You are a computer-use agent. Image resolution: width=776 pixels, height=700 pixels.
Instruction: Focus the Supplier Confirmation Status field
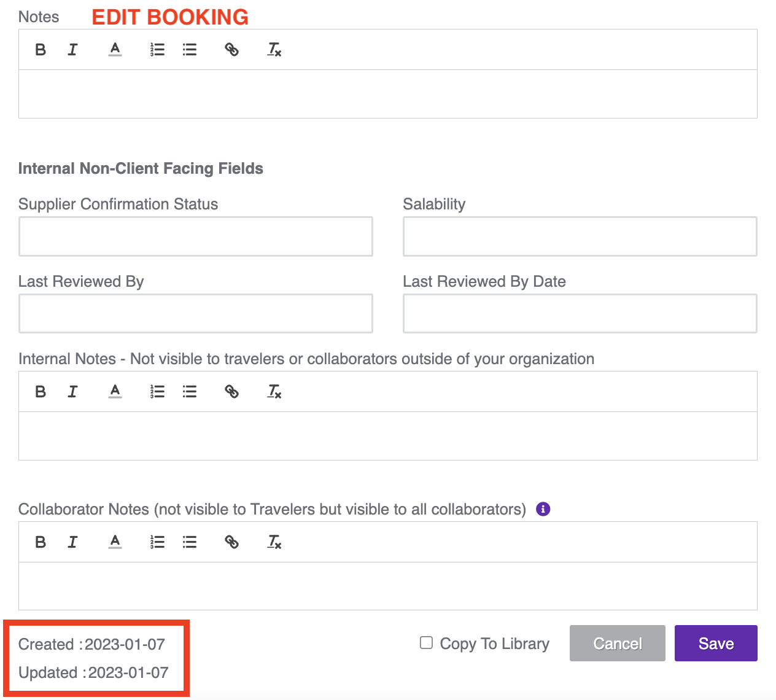(x=196, y=236)
